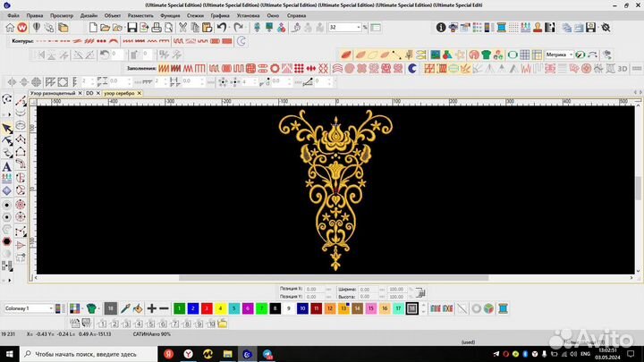Open the Colorway 1 dropdown
This screenshot has height=362, width=644.
click(x=50, y=308)
